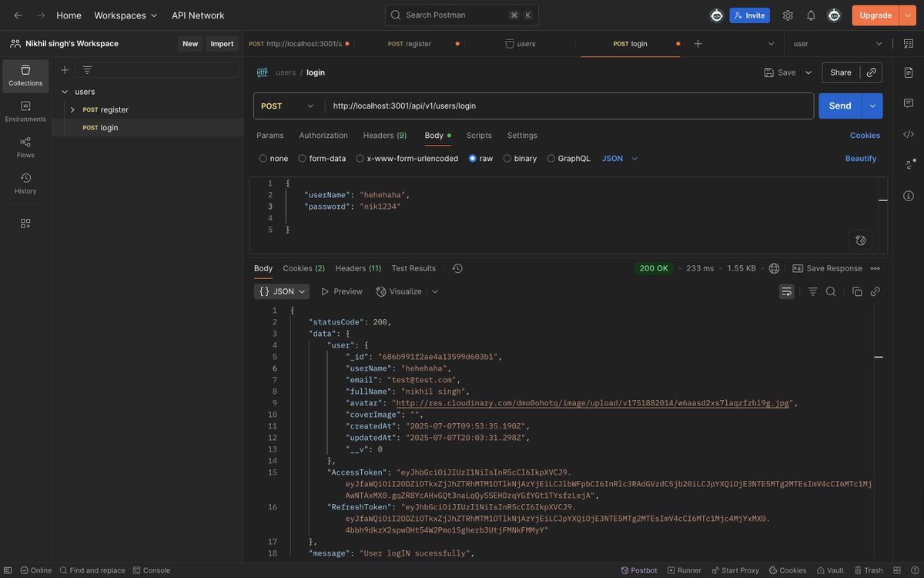This screenshot has width=924, height=578.
Task: Open the Send button dropdown arrow
Action: point(872,106)
